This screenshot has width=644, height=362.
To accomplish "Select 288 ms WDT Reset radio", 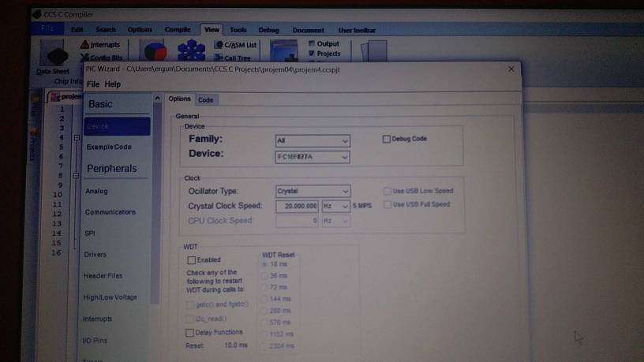I will (x=265, y=311).
